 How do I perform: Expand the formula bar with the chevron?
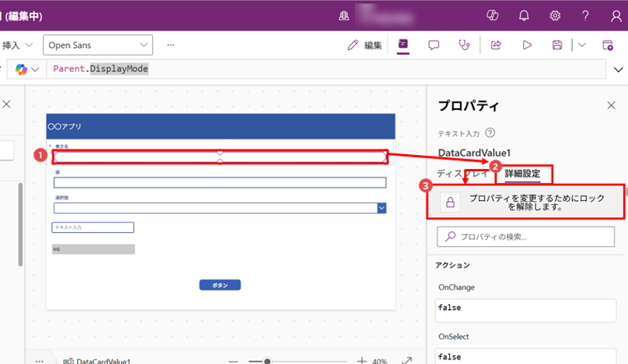(x=619, y=70)
